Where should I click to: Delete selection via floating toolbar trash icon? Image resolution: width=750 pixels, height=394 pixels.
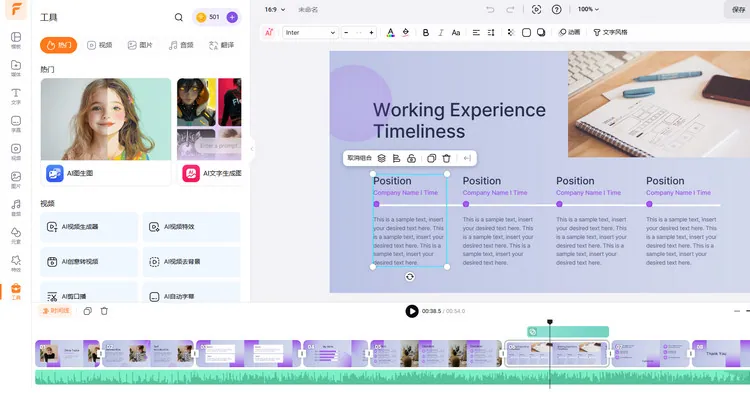coord(446,158)
